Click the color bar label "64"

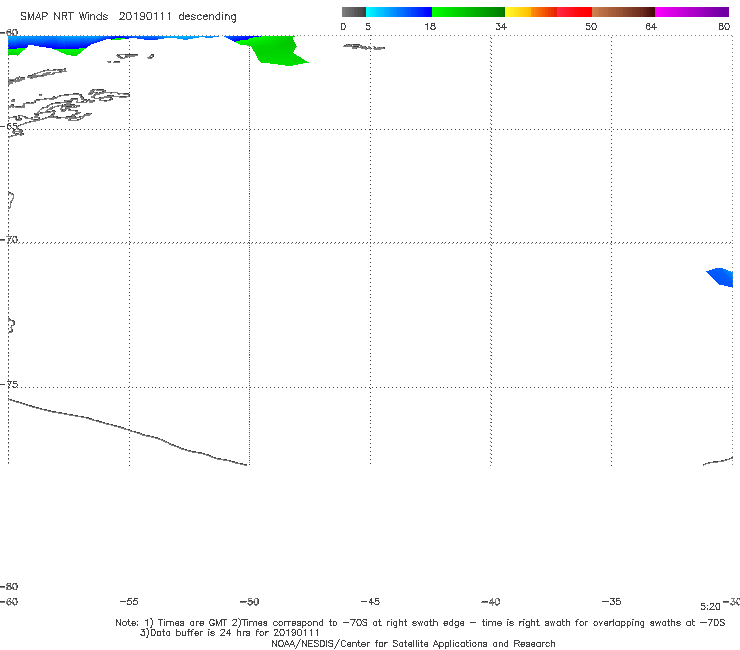point(651,26)
